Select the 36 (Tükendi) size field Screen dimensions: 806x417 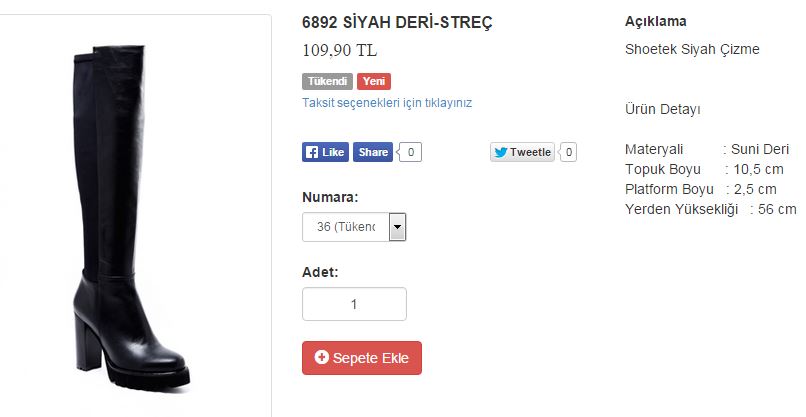click(354, 227)
